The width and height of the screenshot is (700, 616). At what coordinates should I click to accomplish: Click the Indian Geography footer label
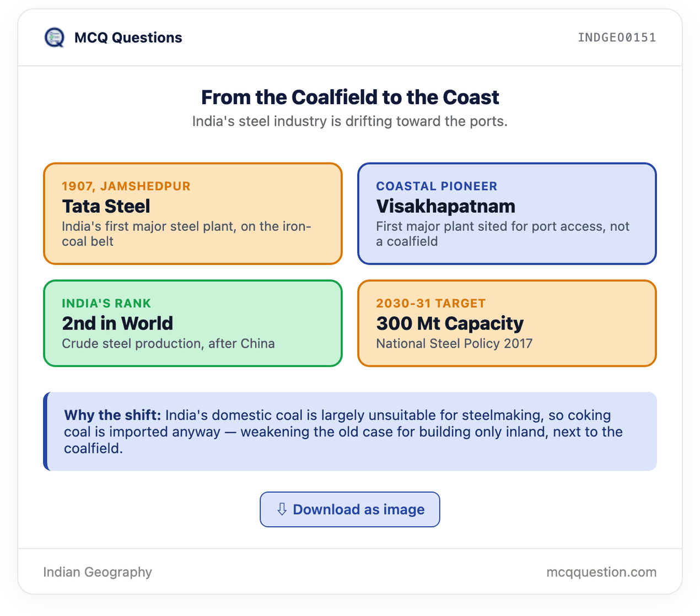coord(98,572)
